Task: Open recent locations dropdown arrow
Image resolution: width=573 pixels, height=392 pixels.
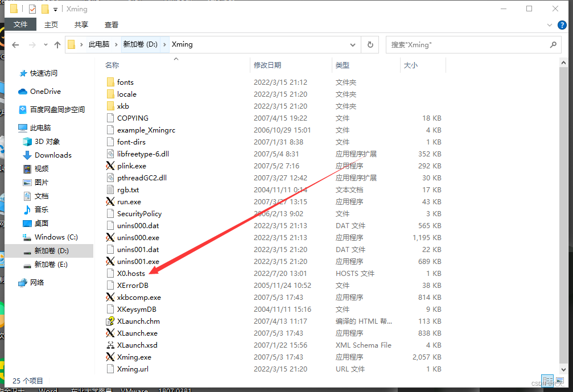Action: point(46,44)
